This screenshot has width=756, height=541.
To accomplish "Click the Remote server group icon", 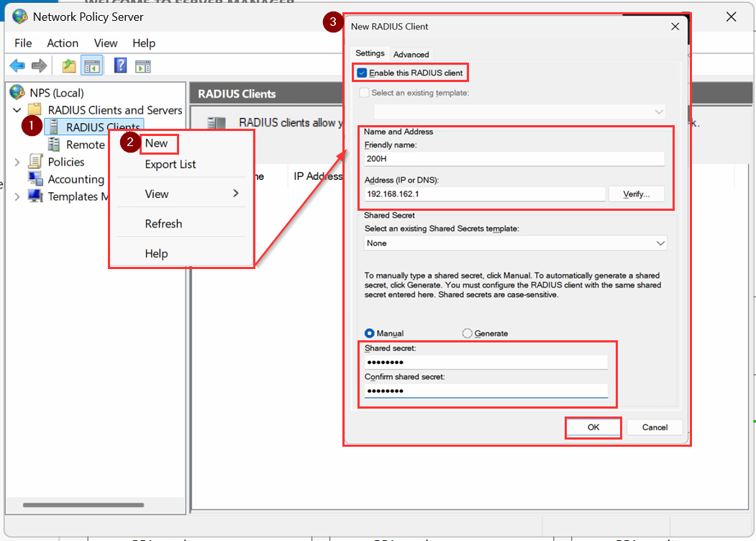I will pos(53,144).
